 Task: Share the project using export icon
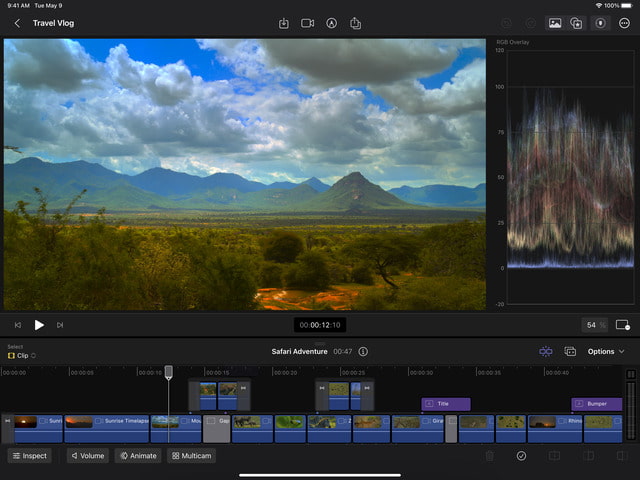(x=355, y=23)
